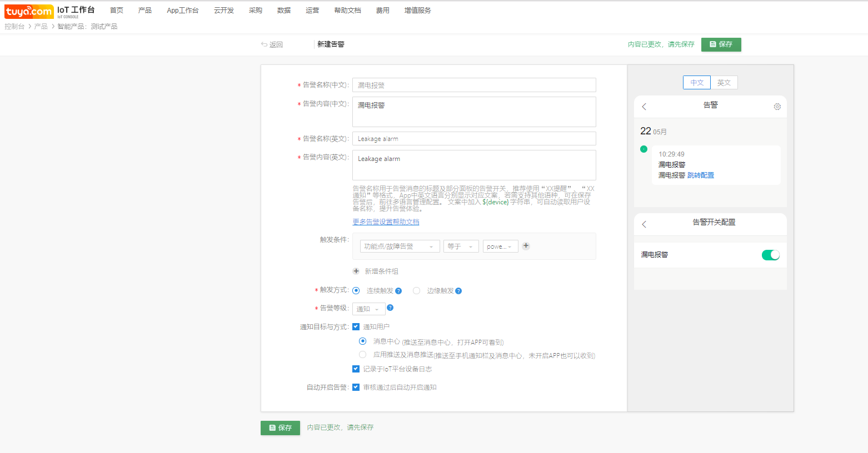
Task: Open the 等于 operator dropdown
Action: click(461, 246)
